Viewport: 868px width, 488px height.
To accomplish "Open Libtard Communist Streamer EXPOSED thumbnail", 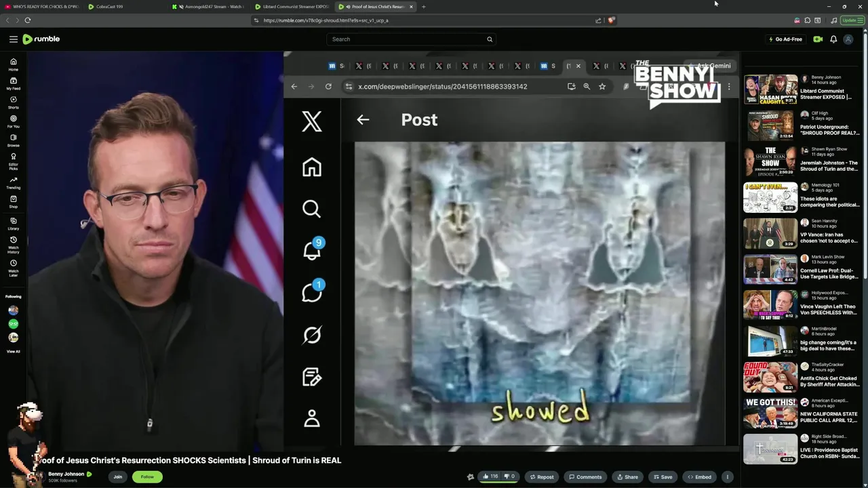I will pyautogui.click(x=770, y=89).
